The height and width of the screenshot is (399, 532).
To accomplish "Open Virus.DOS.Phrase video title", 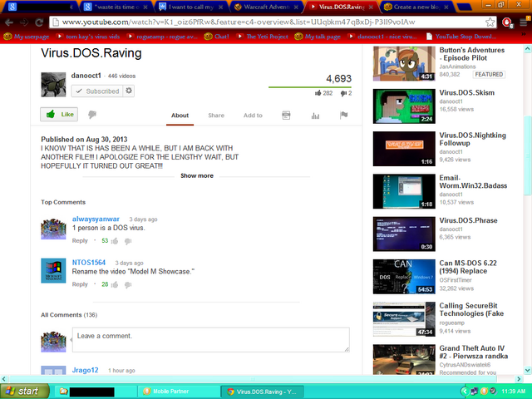I will click(x=468, y=220).
